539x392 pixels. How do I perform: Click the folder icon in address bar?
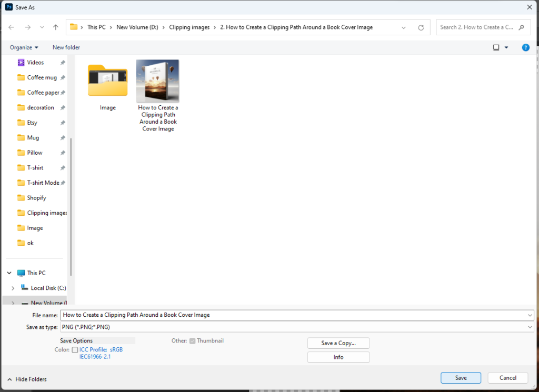[74, 27]
